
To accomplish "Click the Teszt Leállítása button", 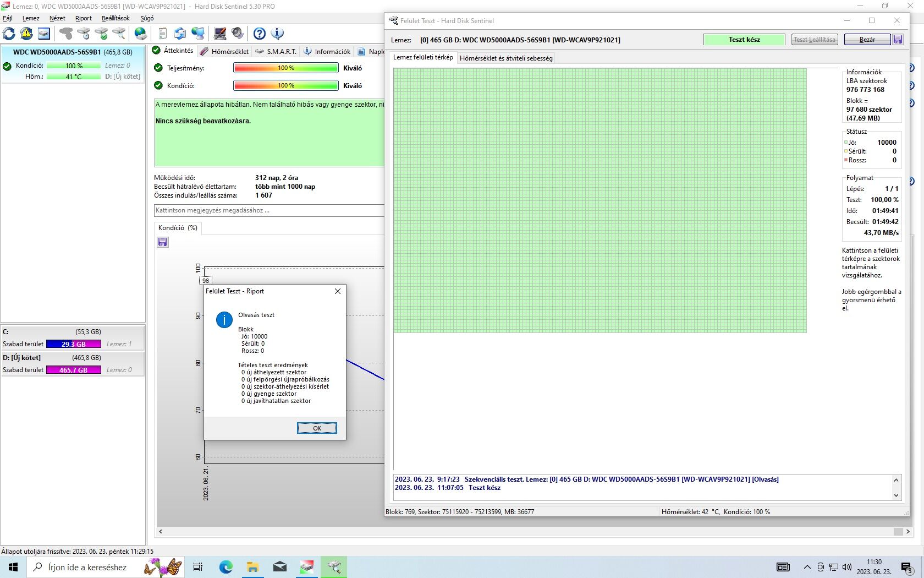I will coord(815,40).
